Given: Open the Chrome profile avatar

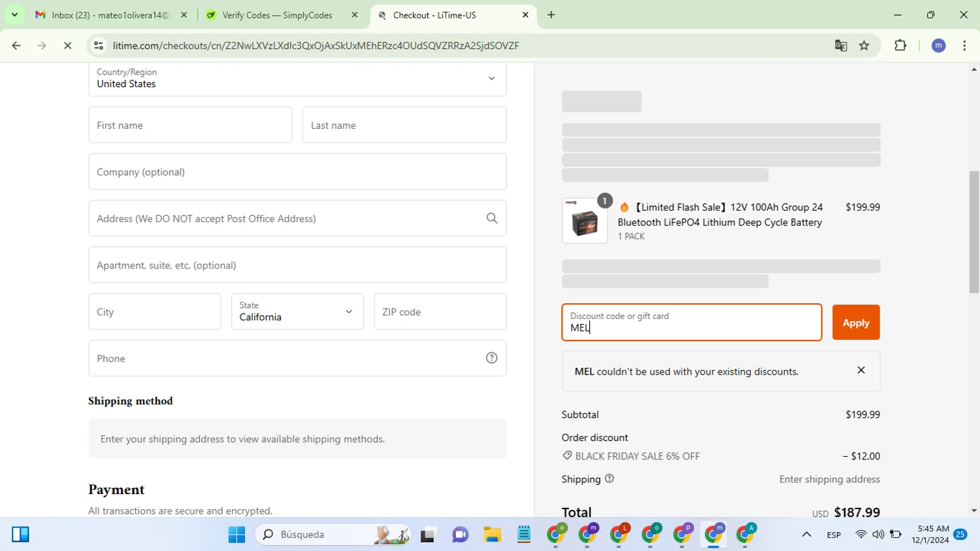Looking at the screenshot, I should (x=939, y=46).
